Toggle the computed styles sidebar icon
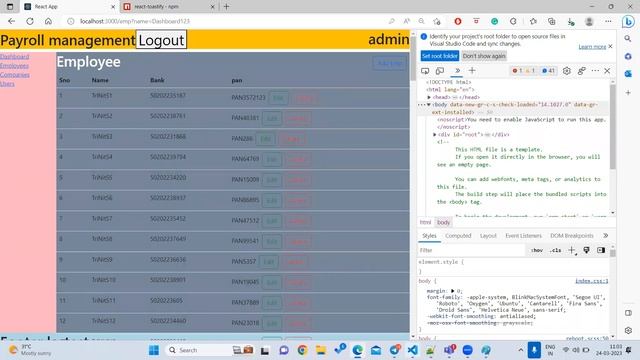 601,250
